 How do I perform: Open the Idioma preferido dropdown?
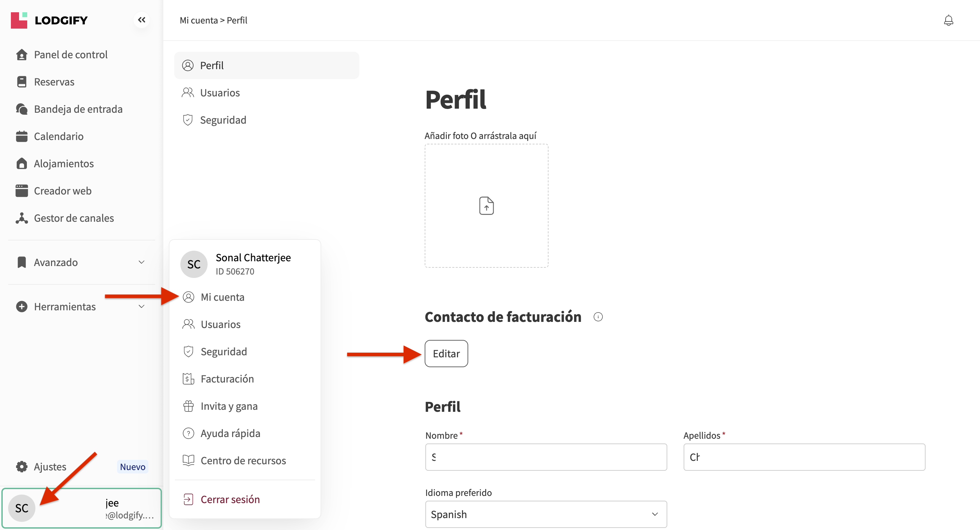coord(545,514)
